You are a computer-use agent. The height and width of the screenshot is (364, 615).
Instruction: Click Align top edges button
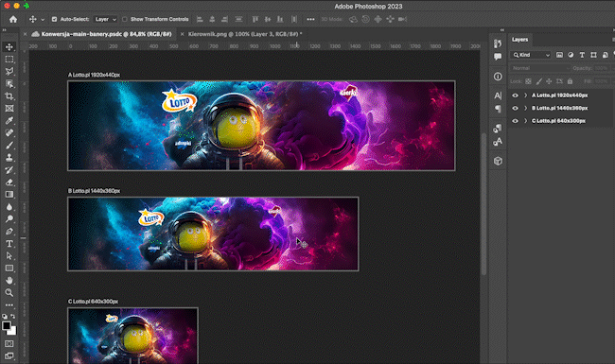pyautogui.click(x=255, y=19)
